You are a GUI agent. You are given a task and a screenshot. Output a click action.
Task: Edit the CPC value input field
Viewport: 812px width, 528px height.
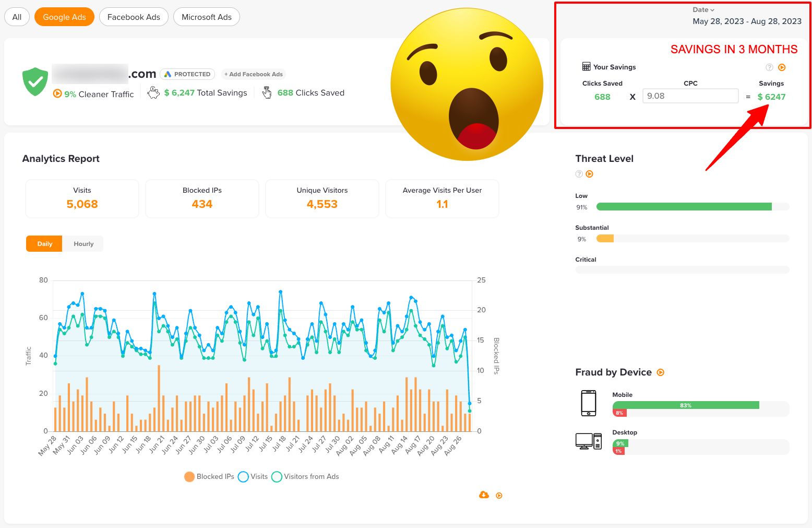coord(690,96)
